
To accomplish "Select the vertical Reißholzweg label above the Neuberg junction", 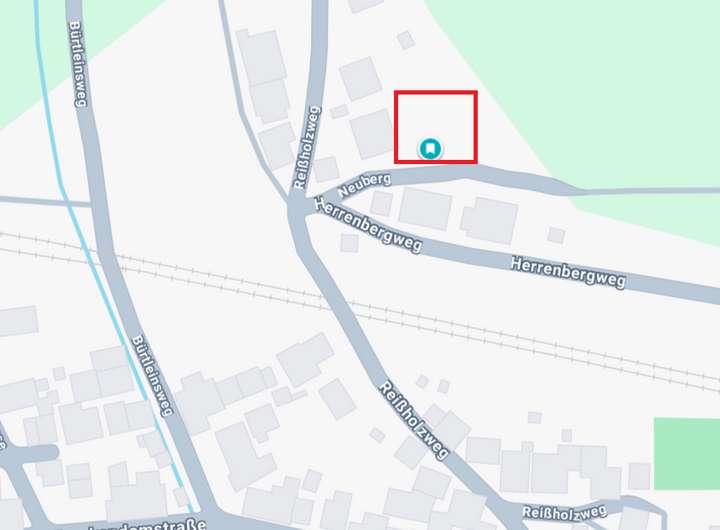I will coord(307,147).
